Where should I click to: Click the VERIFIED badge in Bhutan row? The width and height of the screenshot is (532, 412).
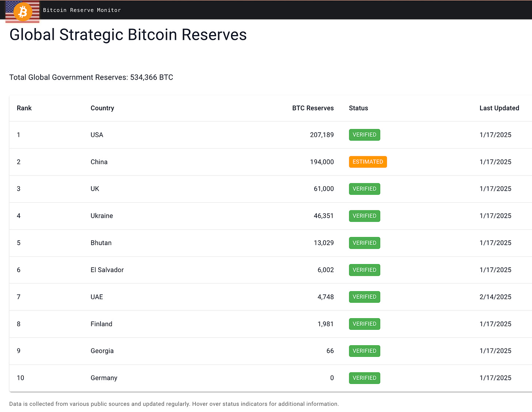tap(364, 243)
